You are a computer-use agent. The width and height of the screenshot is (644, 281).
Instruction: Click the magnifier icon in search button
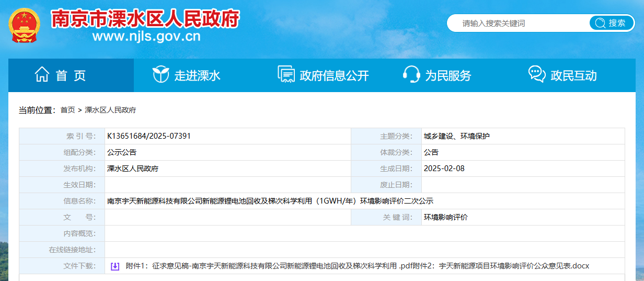(x=600, y=23)
